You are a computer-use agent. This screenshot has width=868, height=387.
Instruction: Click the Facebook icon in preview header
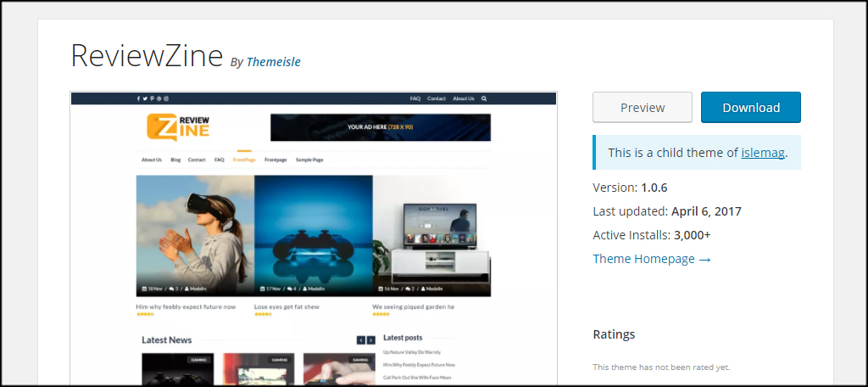[138, 98]
